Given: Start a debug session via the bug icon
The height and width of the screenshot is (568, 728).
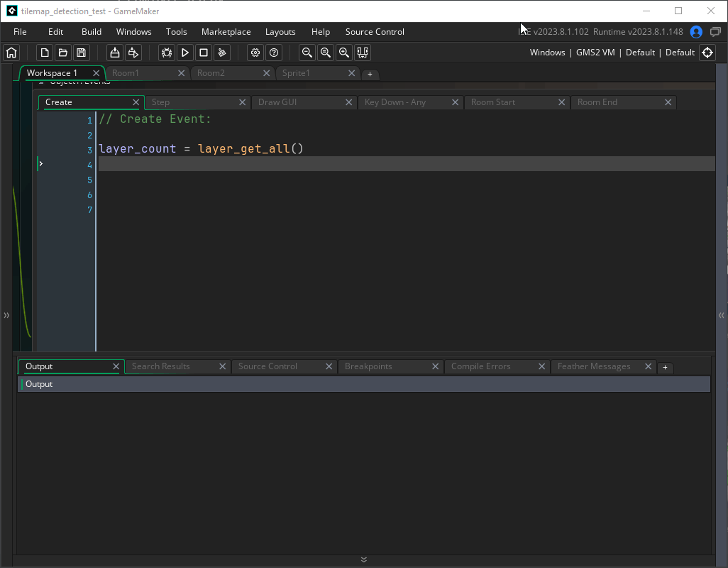Looking at the screenshot, I should [166, 53].
